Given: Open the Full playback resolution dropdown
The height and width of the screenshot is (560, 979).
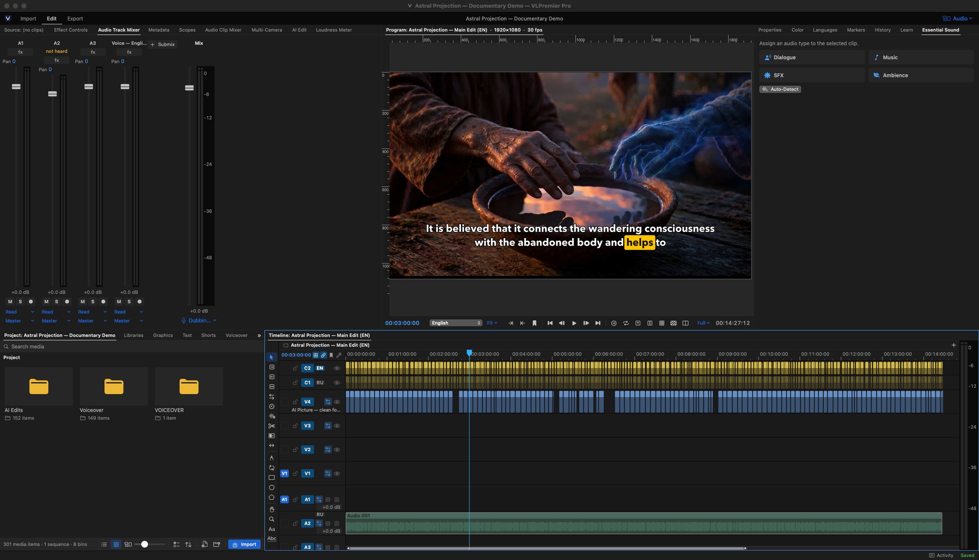Looking at the screenshot, I should (x=703, y=323).
